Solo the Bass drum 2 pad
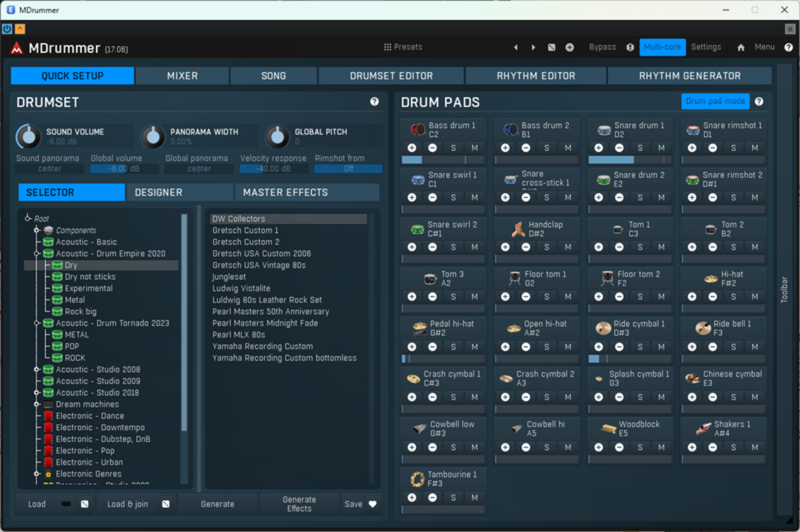This screenshot has width=800, height=532. 546,148
